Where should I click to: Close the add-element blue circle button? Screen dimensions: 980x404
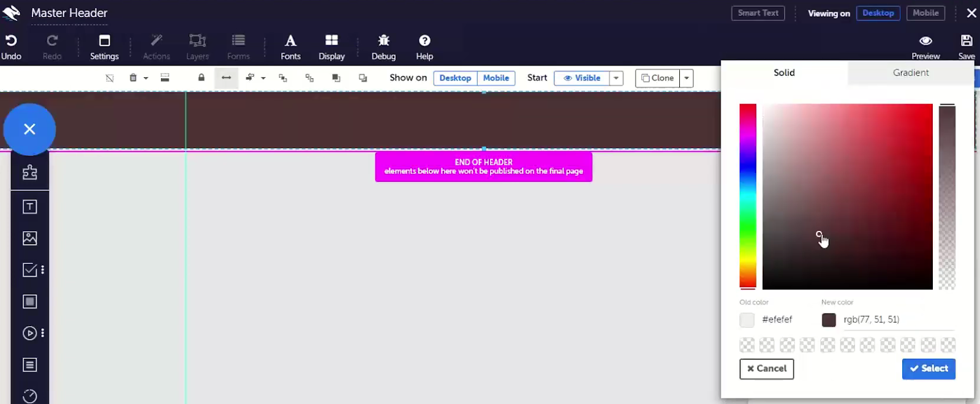coord(29,129)
